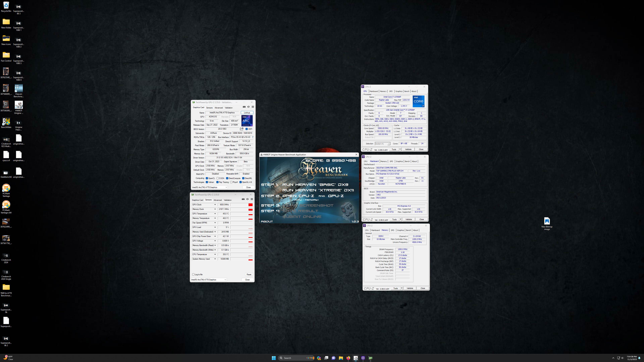644x362 pixels.
Task: Click the taskbar Search box
Action: point(296,358)
